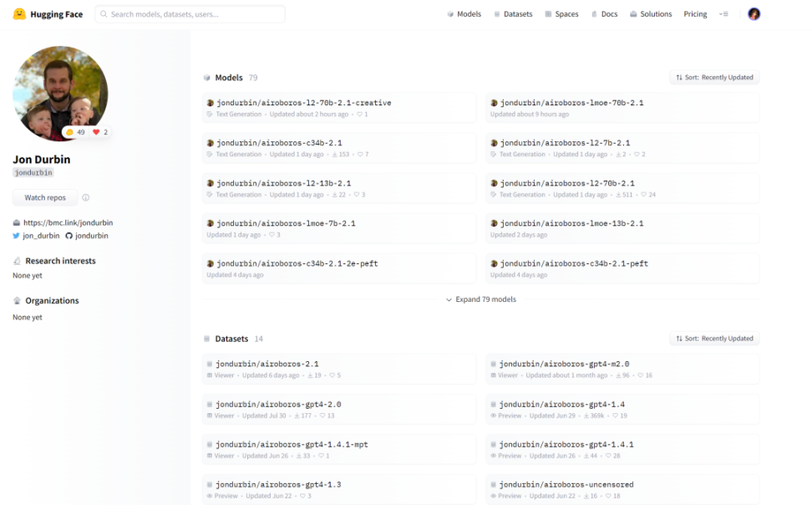Image resolution: width=812 pixels, height=505 pixels.
Task: Open airoboros-l2-70b-2.1-creative model
Action: pyautogui.click(x=339, y=108)
